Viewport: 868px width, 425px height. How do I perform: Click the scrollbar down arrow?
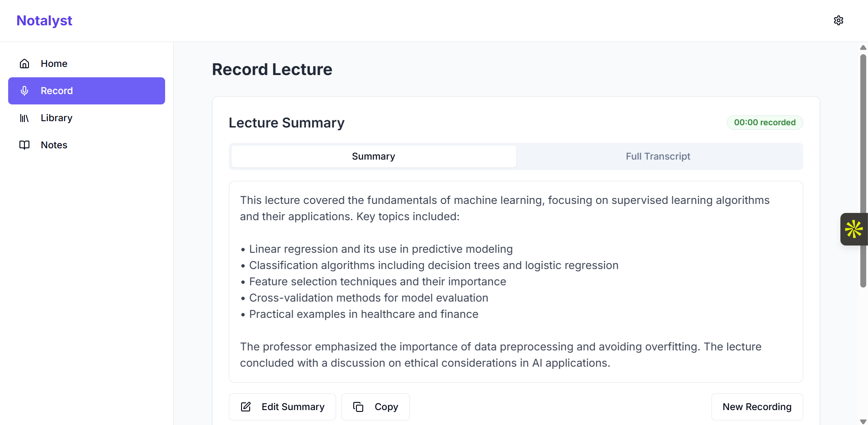[863, 421]
